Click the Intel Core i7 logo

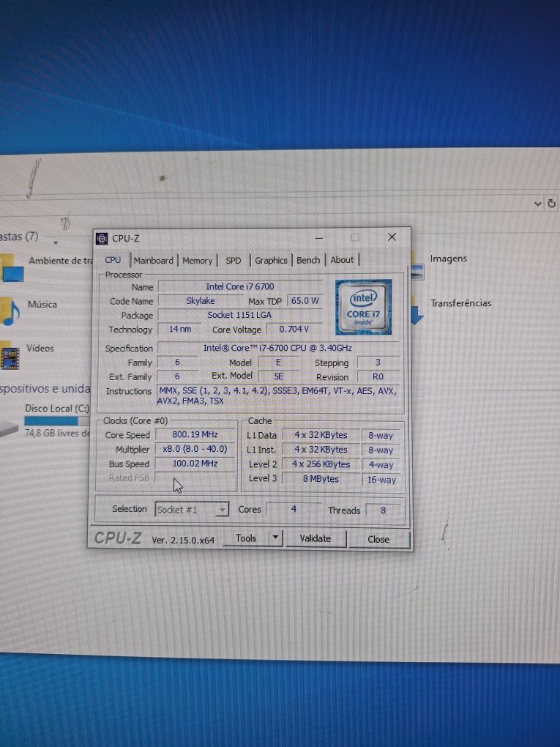[x=363, y=307]
